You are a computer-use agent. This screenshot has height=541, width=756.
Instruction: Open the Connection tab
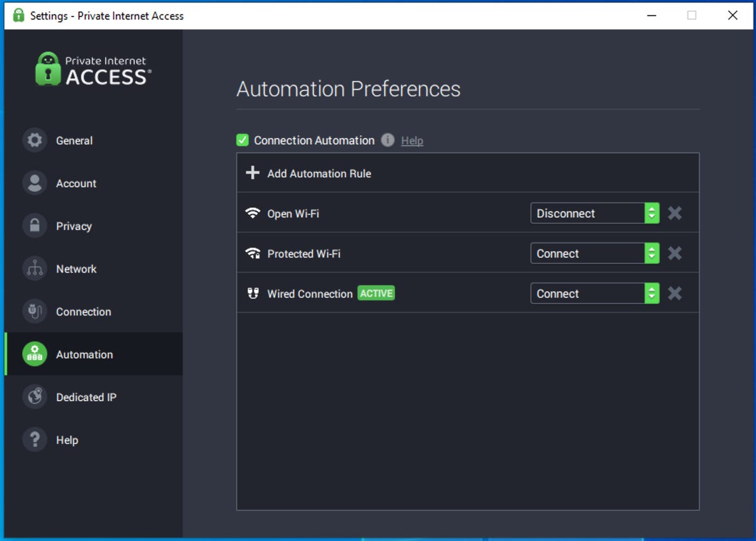point(93,312)
